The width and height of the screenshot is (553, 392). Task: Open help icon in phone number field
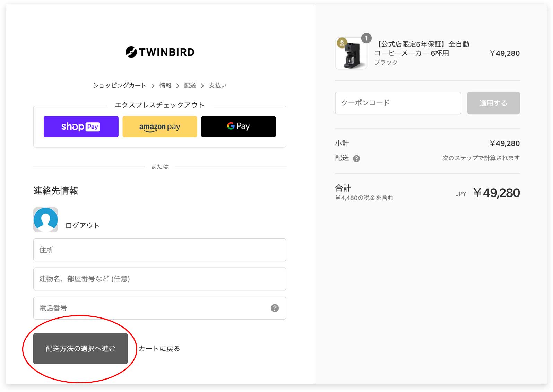pyautogui.click(x=275, y=308)
